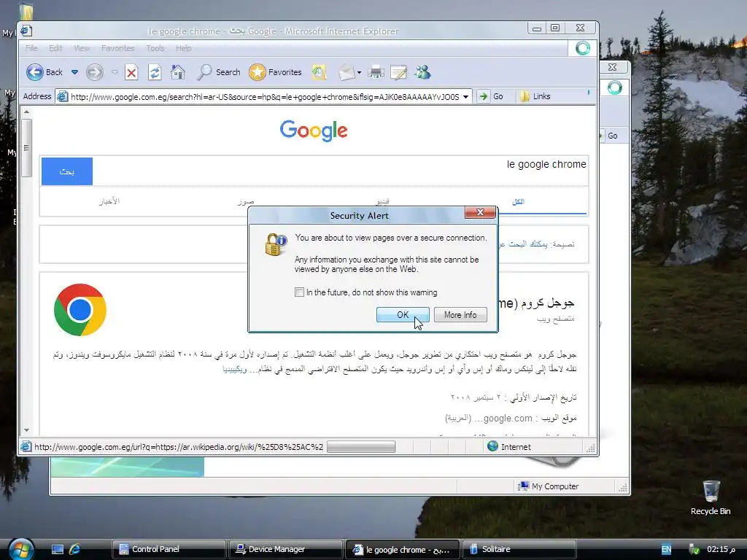Select the الأخبار results tab
The height and width of the screenshot is (560, 747).
(109, 201)
